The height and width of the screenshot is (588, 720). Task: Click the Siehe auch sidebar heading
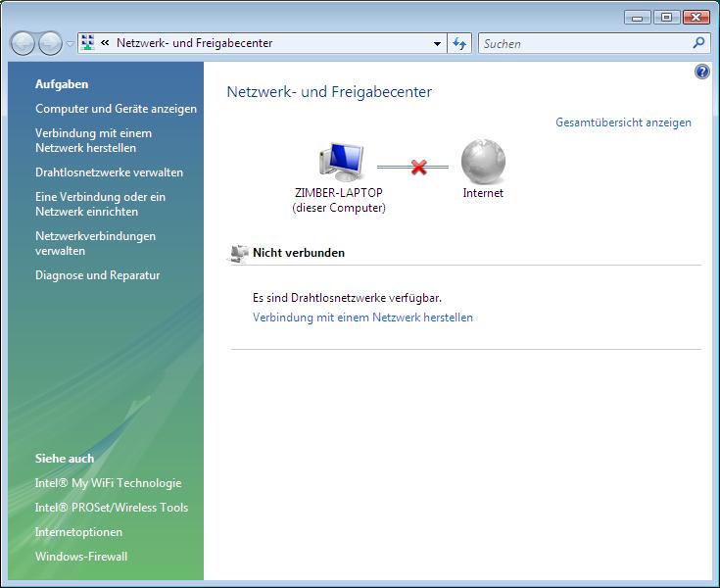tap(65, 459)
